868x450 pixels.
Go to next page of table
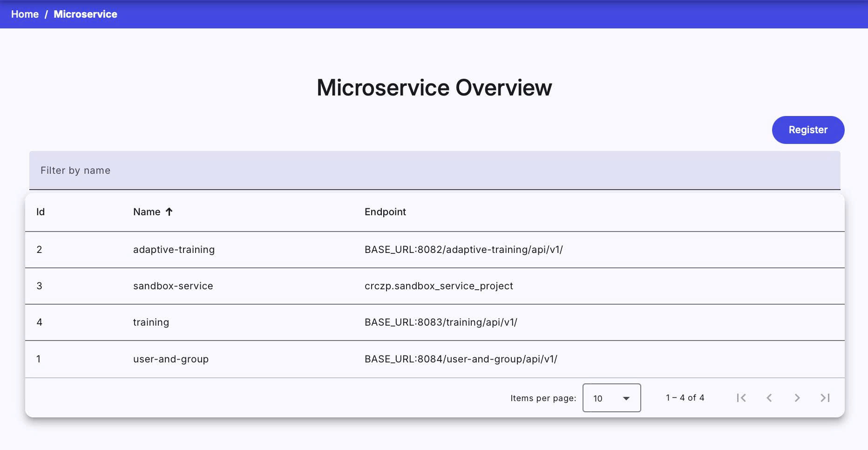pos(797,398)
